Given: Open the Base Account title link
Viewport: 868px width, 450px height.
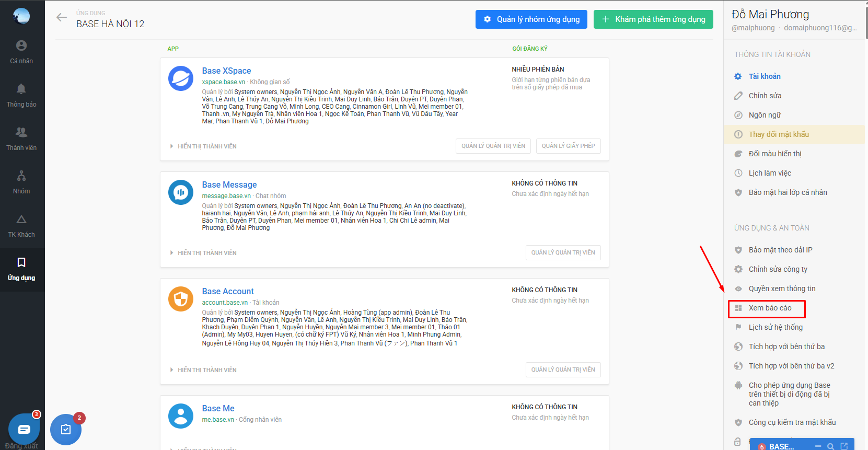Looking at the screenshot, I should click(x=228, y=292).
